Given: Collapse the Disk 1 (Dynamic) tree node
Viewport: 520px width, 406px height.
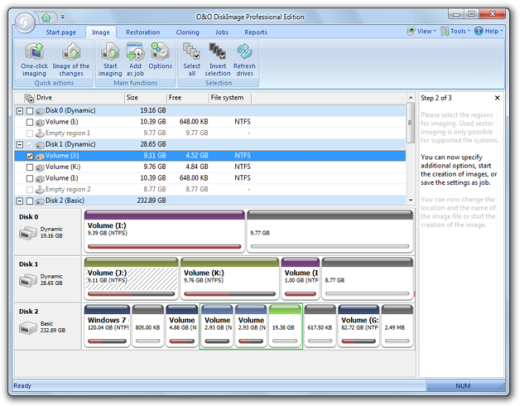Looking at the screenshot, I should 20,144.
